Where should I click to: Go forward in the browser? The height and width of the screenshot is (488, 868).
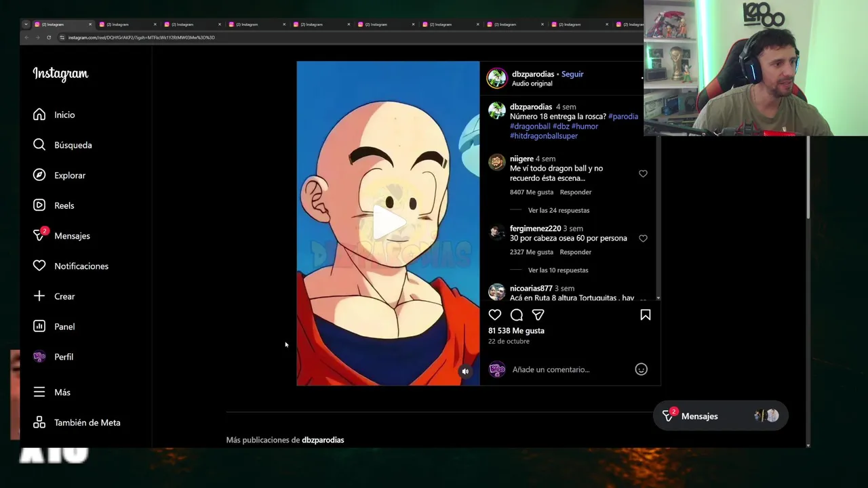click(37, 37)
